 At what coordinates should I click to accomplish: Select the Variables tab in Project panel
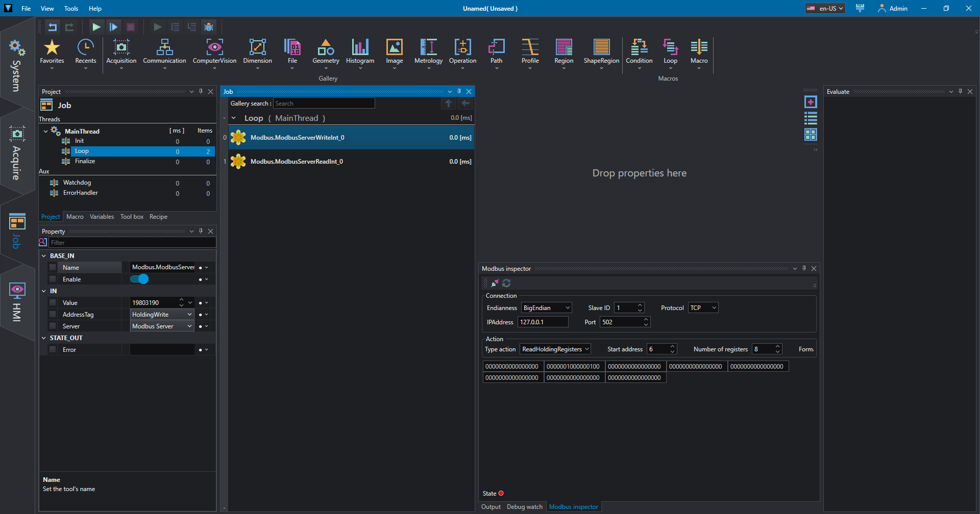tap(102, 217)
